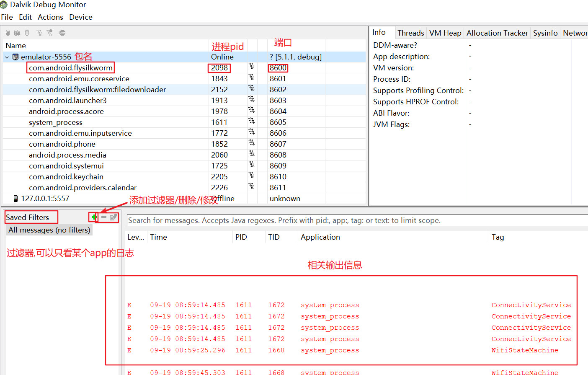Click the Start Method Profiling icon
Screen dimensions: 588x375
tap(49, 33)
